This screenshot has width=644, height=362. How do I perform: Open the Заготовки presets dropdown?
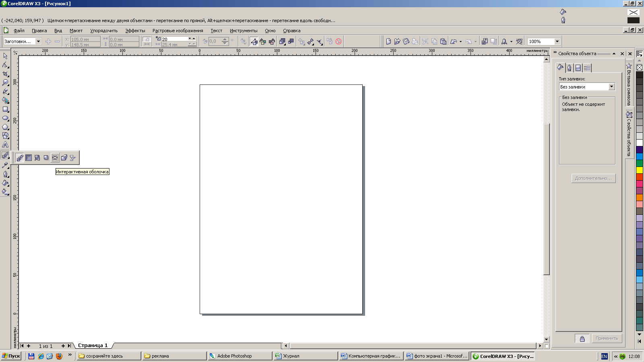point(38,41)
